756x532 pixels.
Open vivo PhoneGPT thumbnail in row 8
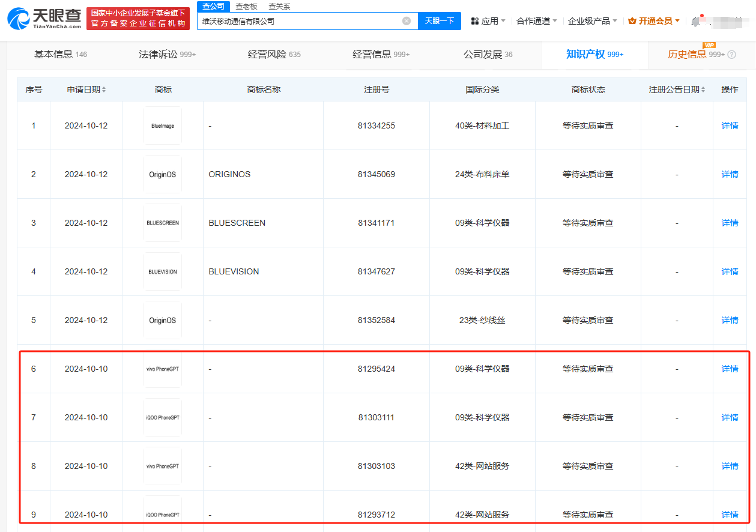163,466
